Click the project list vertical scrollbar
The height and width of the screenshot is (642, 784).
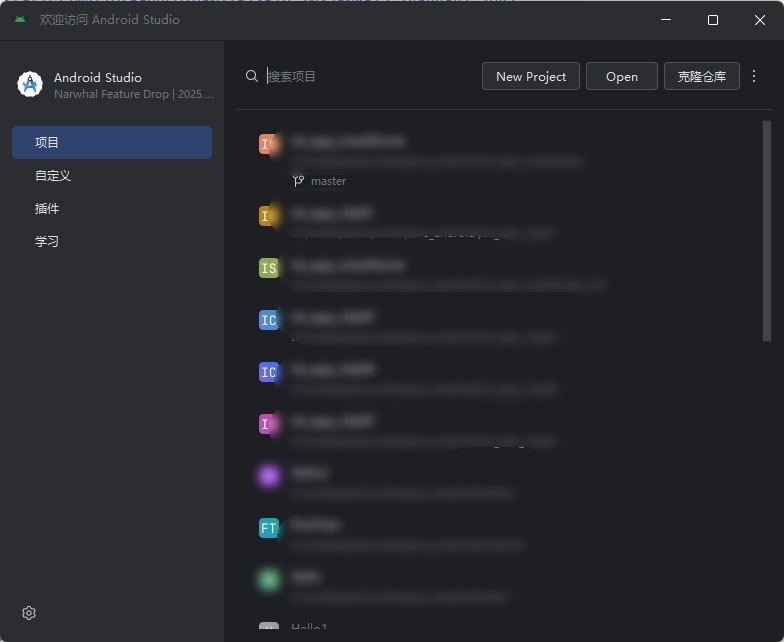coord(766,231)
